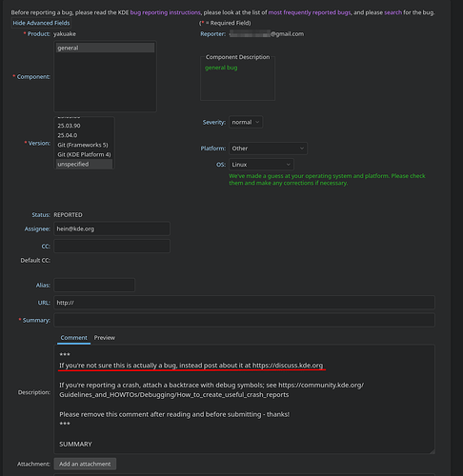Select the unspecified version entry
Image resolution: width=463 pixels, height=476 pixels.
[84, 164]
